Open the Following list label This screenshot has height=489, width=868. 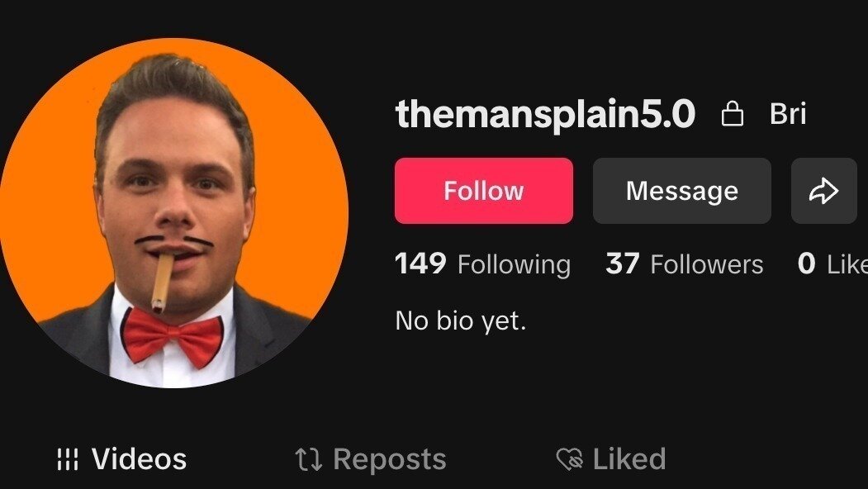[x=514, y=264]
